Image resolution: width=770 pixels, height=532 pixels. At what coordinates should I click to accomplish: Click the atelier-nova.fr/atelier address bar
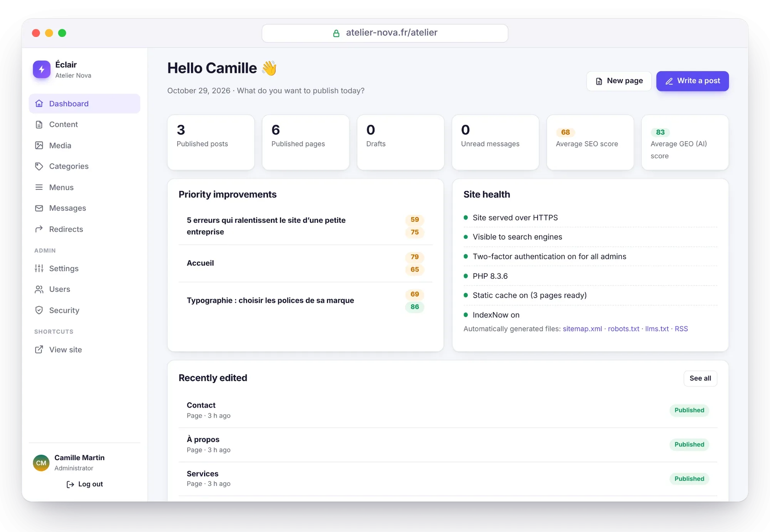click(385, 33)
